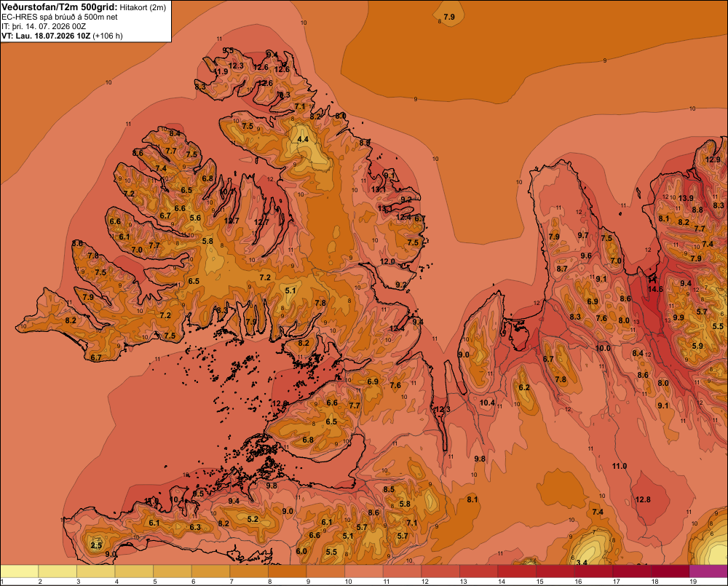Click the '9.7' temperature value
728x586 pixels.
click(x=583, y=235)
